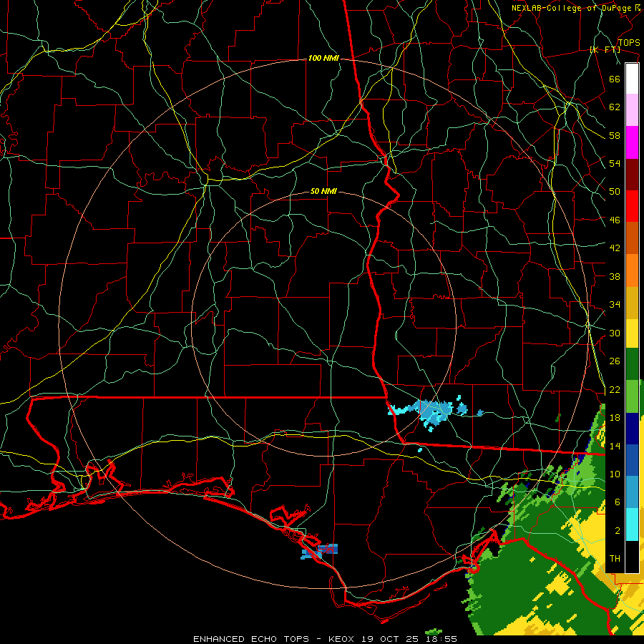Click the blue echo blob on the coastline

coord(320,551)
